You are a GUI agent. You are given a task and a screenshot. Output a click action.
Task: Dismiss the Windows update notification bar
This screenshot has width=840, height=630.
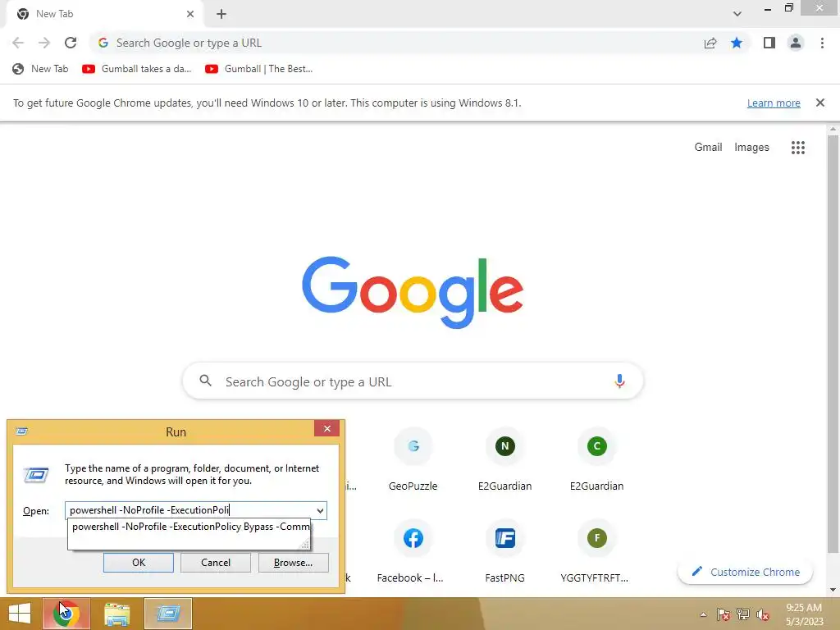pos(819,103)
